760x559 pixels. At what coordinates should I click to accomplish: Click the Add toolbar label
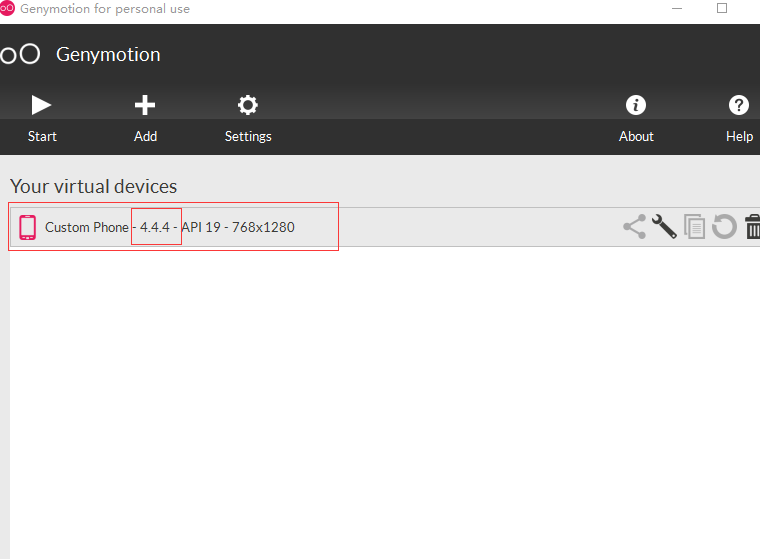click(x=146, y=136)
